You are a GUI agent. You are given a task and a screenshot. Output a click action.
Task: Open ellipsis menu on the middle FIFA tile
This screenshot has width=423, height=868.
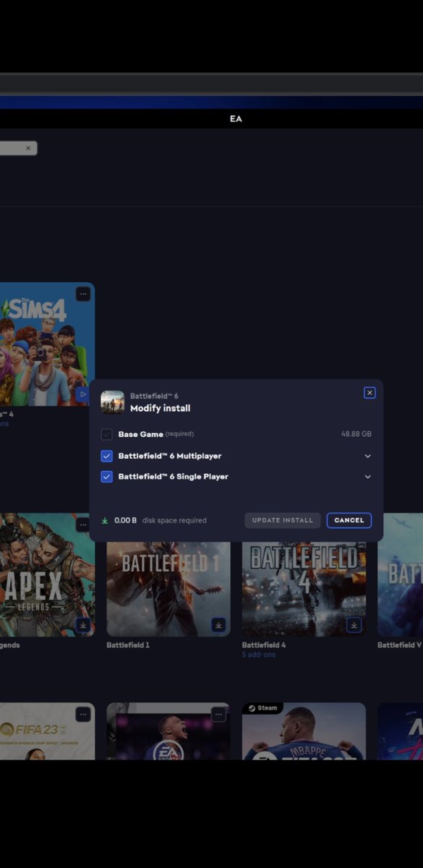(218, 715)
